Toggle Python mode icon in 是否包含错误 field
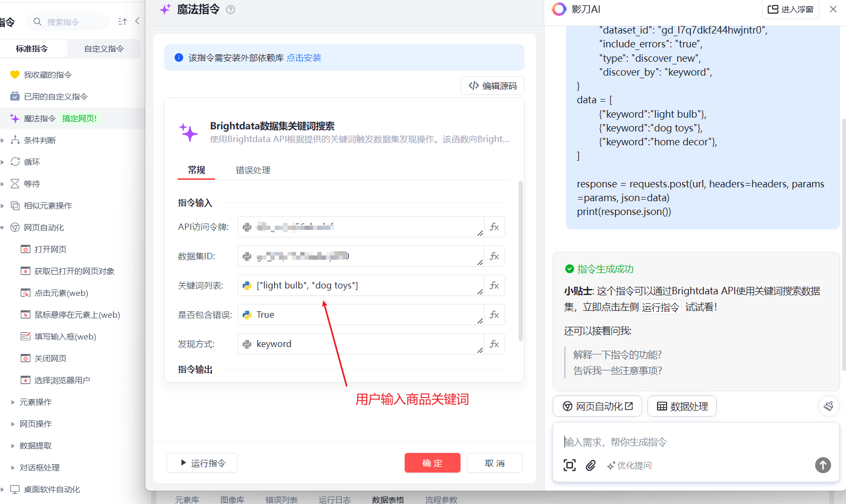This screenshot has width=846, height=504. pos(247,315)
